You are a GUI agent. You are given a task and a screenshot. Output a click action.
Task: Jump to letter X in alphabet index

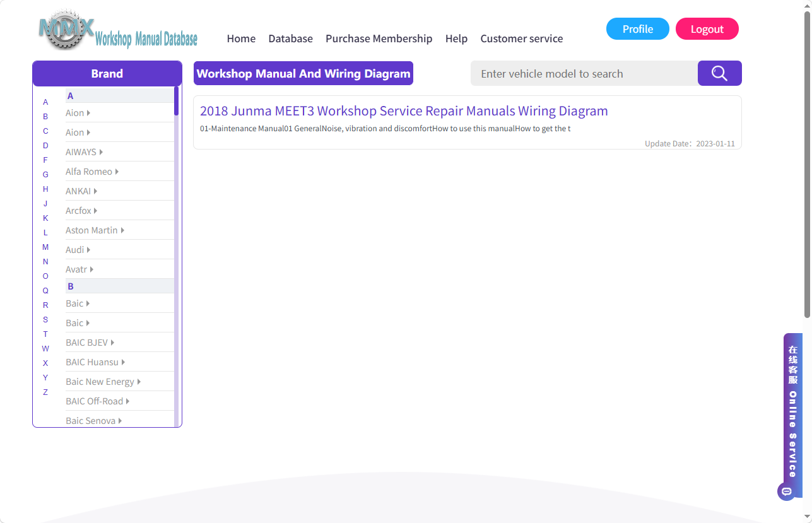point(45,363)
